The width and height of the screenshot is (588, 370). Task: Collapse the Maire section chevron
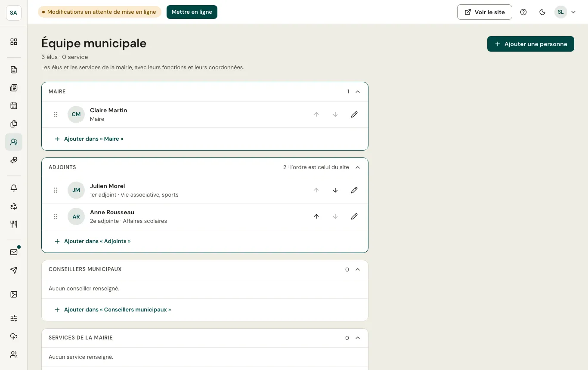pos(358,92)
